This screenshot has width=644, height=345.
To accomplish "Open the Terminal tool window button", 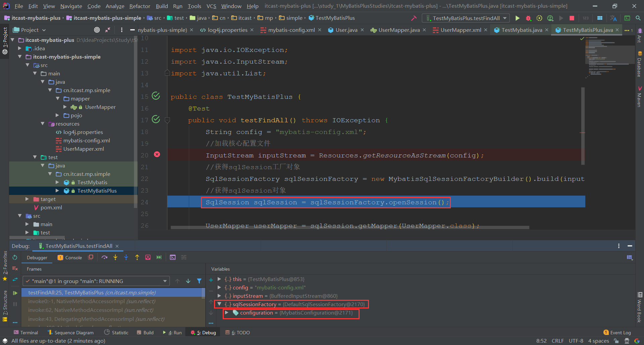I will click(x=26, y=332).
